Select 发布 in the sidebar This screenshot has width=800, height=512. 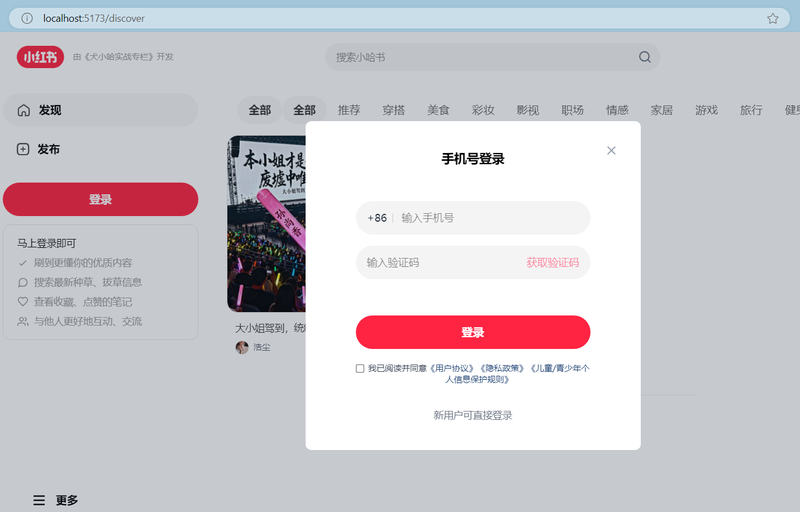coord(101,149)
